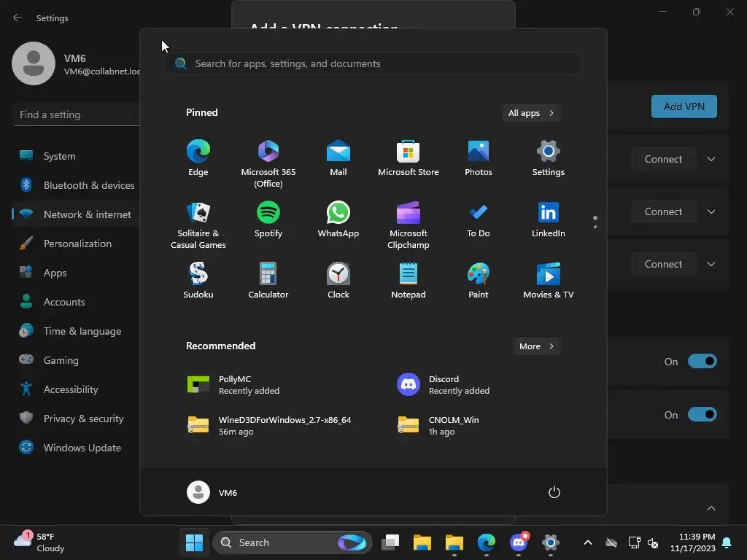Expand the first VPN connection chevron
The image size is (747, 560).
(711, 159)
